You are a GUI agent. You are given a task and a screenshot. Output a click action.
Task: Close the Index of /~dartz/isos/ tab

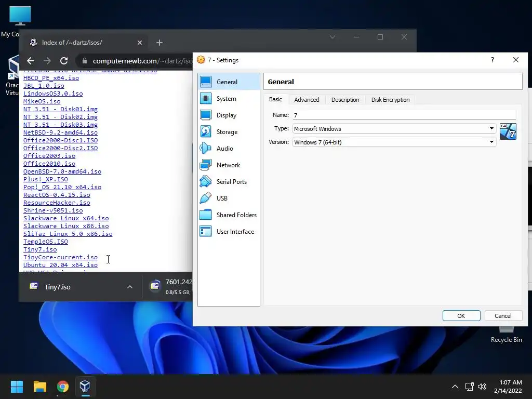140,43
